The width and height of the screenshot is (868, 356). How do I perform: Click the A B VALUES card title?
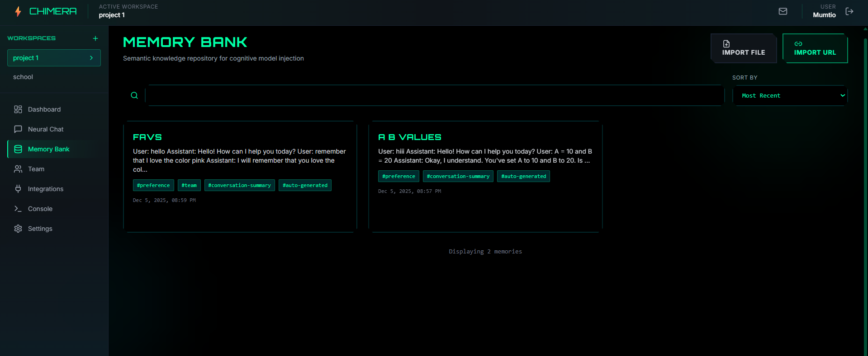(x=410, y=137)
